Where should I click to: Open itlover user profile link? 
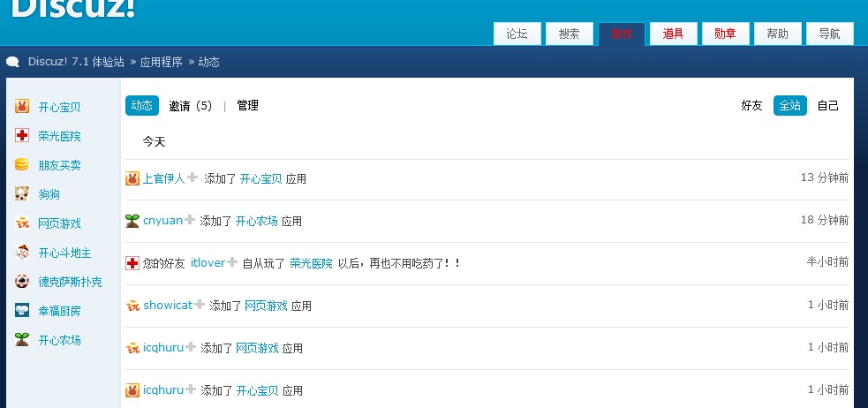[208, 263]
